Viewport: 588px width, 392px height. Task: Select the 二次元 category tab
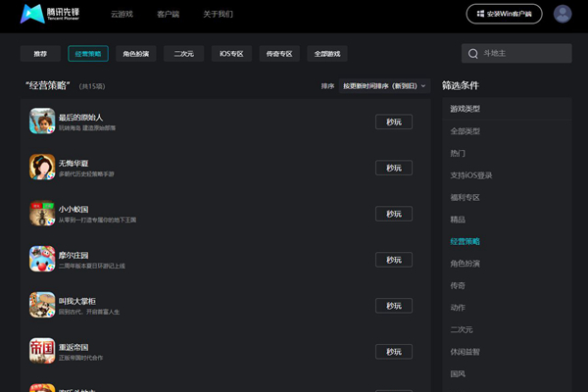click(x=184, y=54)
